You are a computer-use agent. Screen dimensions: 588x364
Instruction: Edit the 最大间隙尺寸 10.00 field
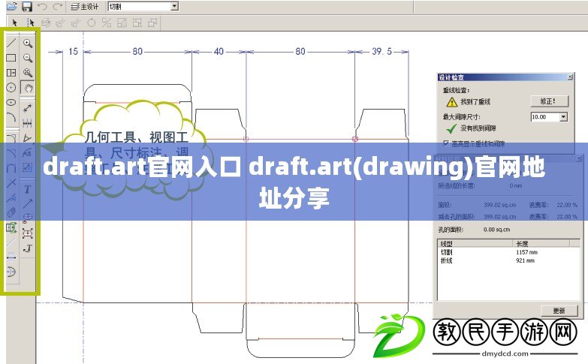pyautogui.click(x=546, y=117)
